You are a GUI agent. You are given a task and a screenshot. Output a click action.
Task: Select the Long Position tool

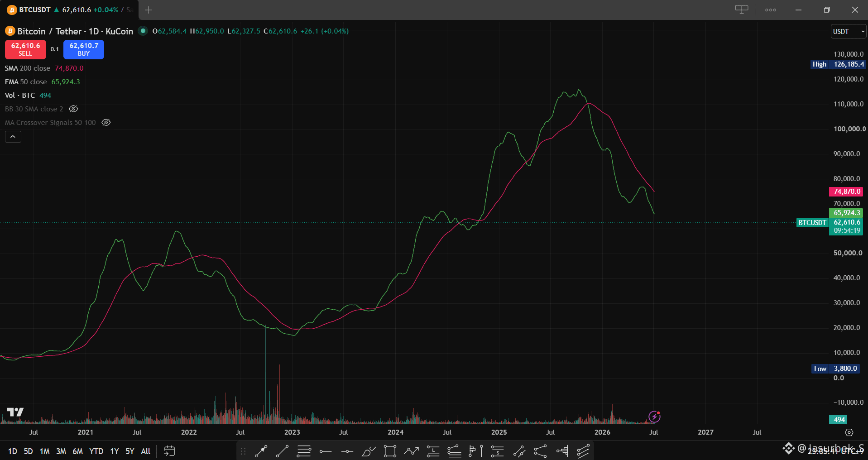click(x=433, y=451)
